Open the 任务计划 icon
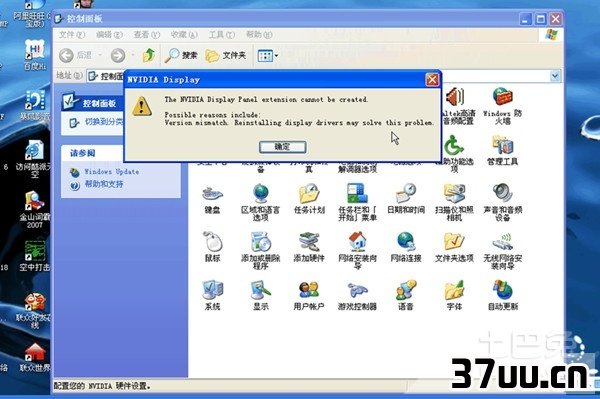This screenshot has height=399, width=600. tap(309, 199)
